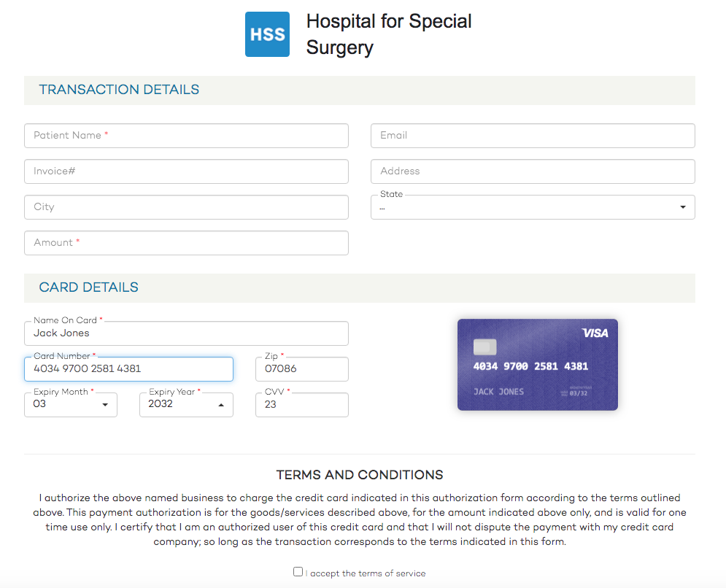Expand the Expiry Month dropdown
726x588 pixels.
pos(70,405)
